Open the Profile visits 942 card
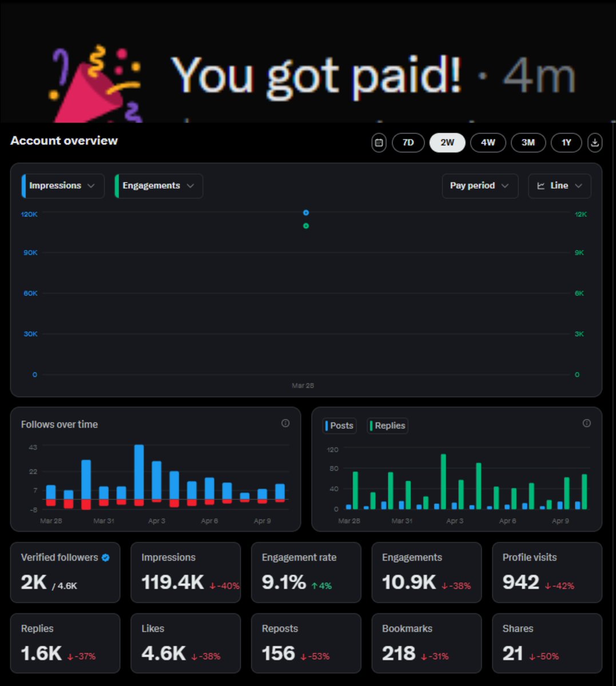This screenshot has height=686, width=616. point(547,572)
